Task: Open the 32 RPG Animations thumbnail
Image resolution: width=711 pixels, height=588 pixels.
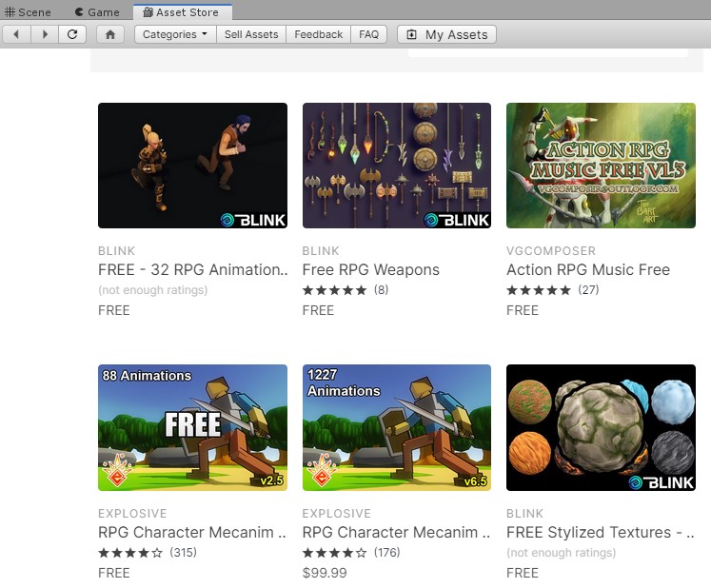Action: click(x=192, y=166)
